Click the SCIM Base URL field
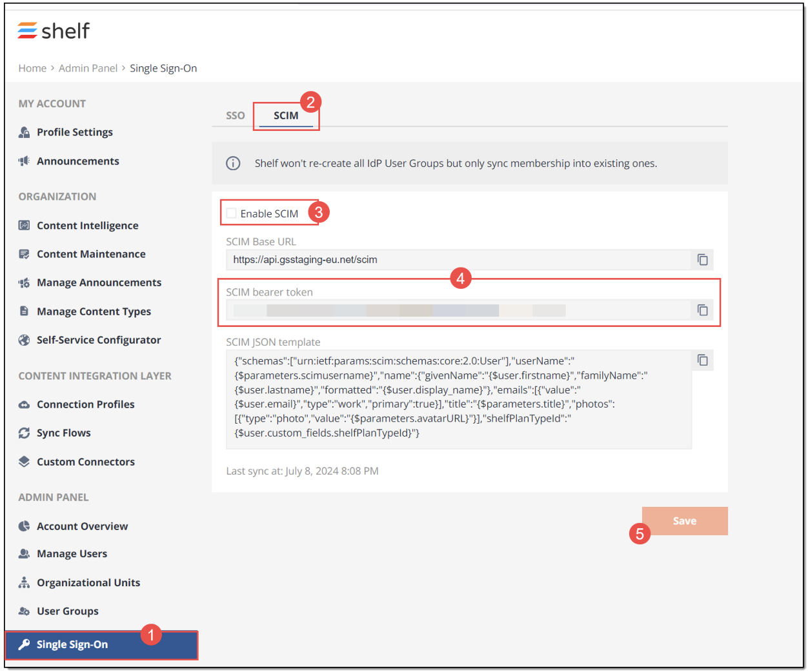Screen dimensions: 808x672 (459, 259)
